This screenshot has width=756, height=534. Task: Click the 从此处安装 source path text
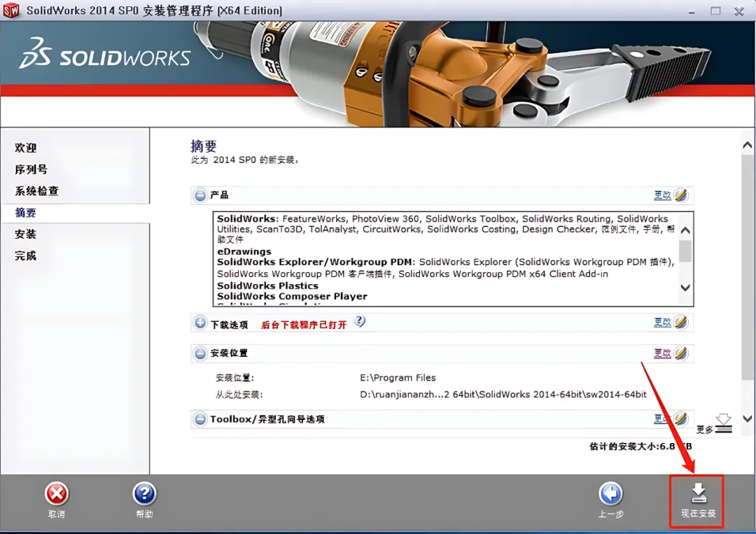point(503,394)
